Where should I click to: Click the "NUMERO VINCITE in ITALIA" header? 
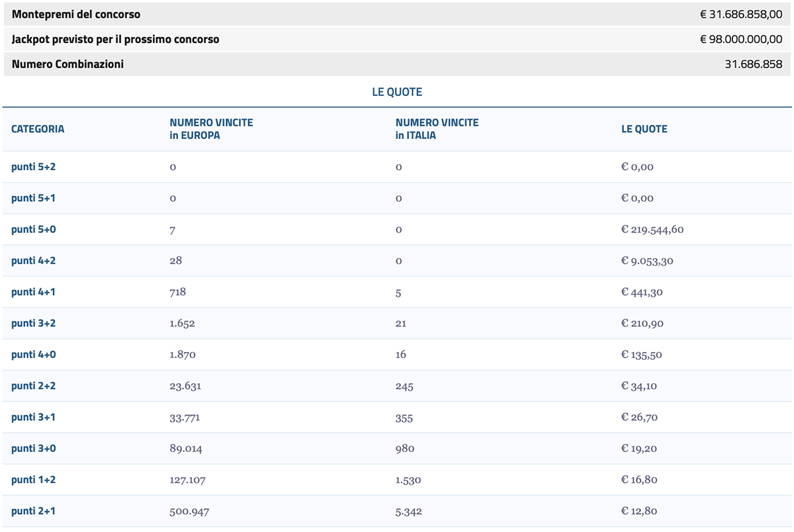click(437, 129)
